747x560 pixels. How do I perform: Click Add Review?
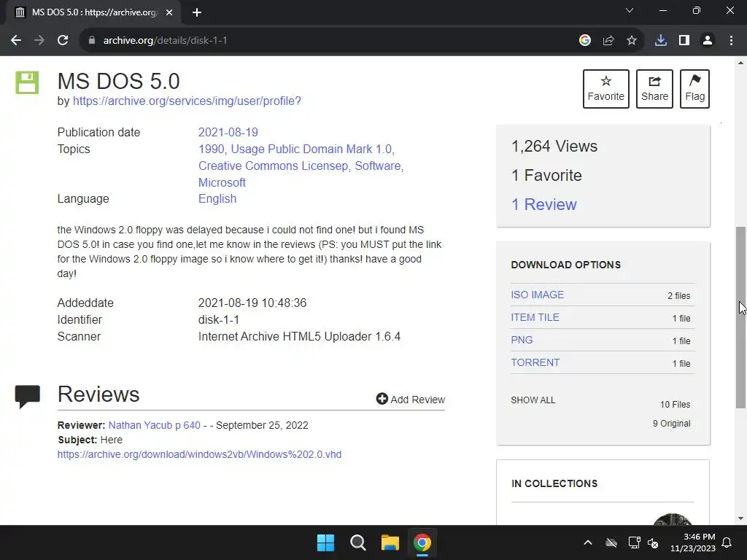click(x=411, y=399)
